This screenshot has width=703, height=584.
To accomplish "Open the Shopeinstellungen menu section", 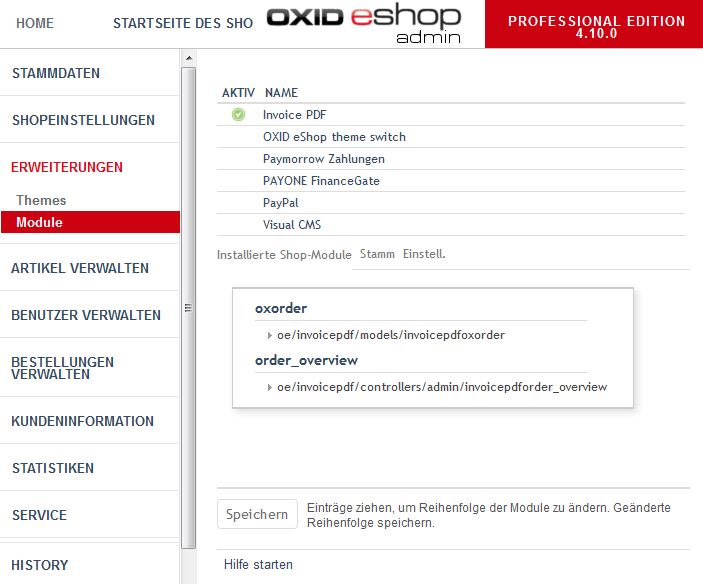I will pyautogui.click(x=83, y=120).
